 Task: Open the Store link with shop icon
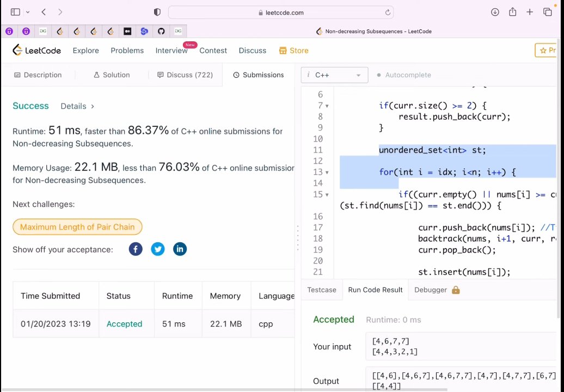click(293, 51)
